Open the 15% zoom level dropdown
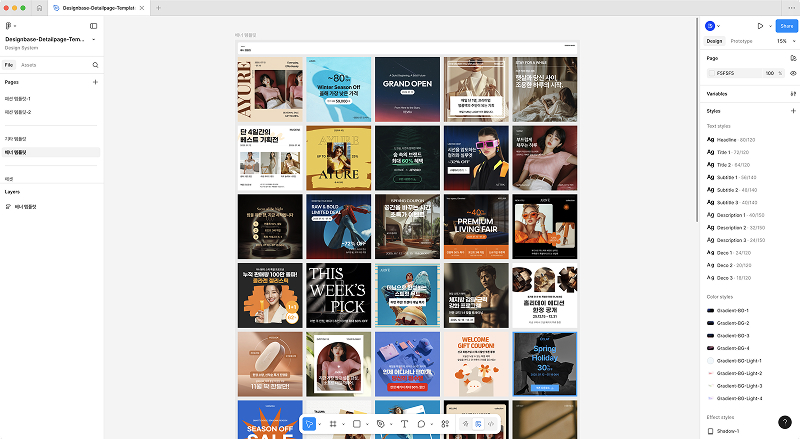This screenshot has height=439, width=800. pos(786,41)
